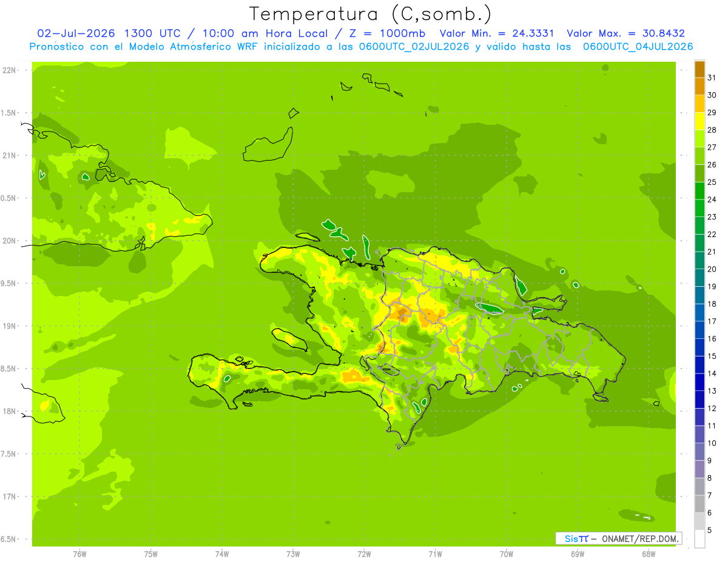Click the '25' colorbar label
This screenshot has height=562, width=728.
point(712,182)
